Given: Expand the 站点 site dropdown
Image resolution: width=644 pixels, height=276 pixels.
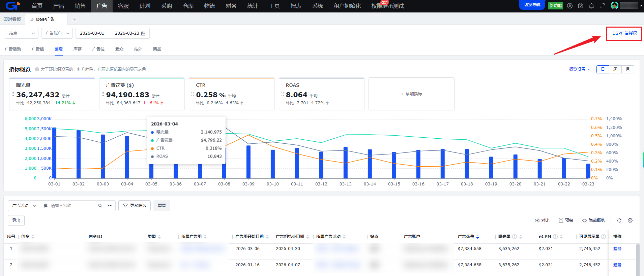Looking at the screenshot, I should click(22, 33).
